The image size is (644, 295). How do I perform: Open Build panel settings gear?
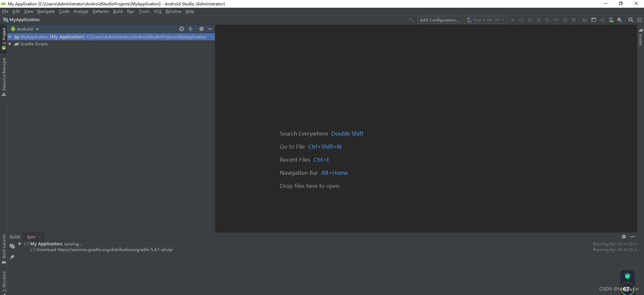tap(624, 237)
